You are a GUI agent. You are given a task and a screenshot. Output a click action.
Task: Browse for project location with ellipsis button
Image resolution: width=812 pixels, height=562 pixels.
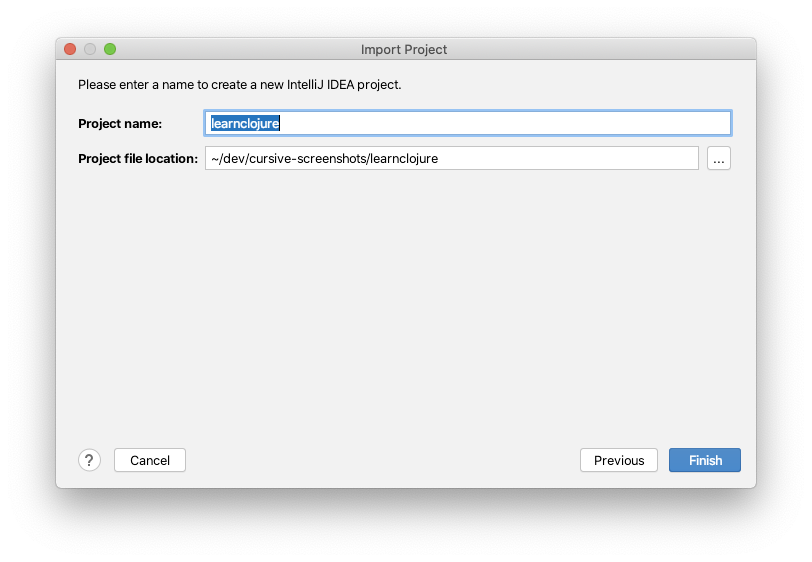719,158
